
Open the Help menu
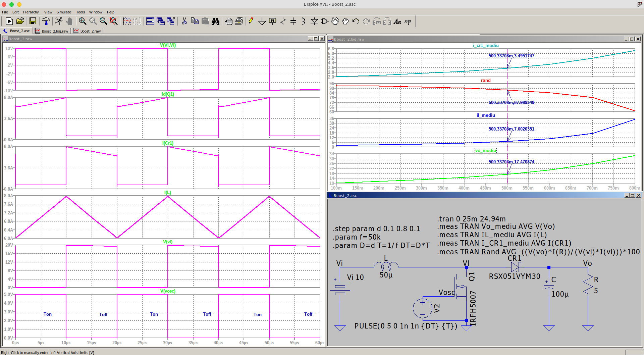(x=111, y=12)
